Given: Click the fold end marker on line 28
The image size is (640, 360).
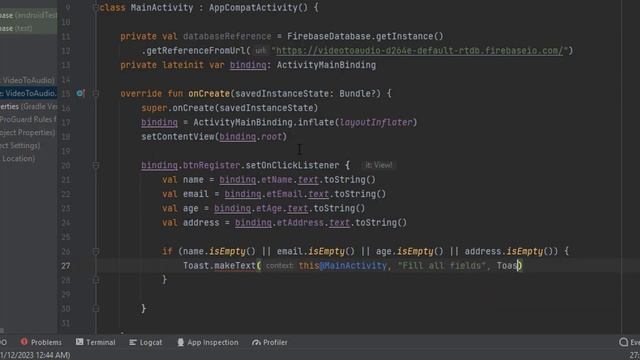Looking at the screenshot, I should point(96,280).
